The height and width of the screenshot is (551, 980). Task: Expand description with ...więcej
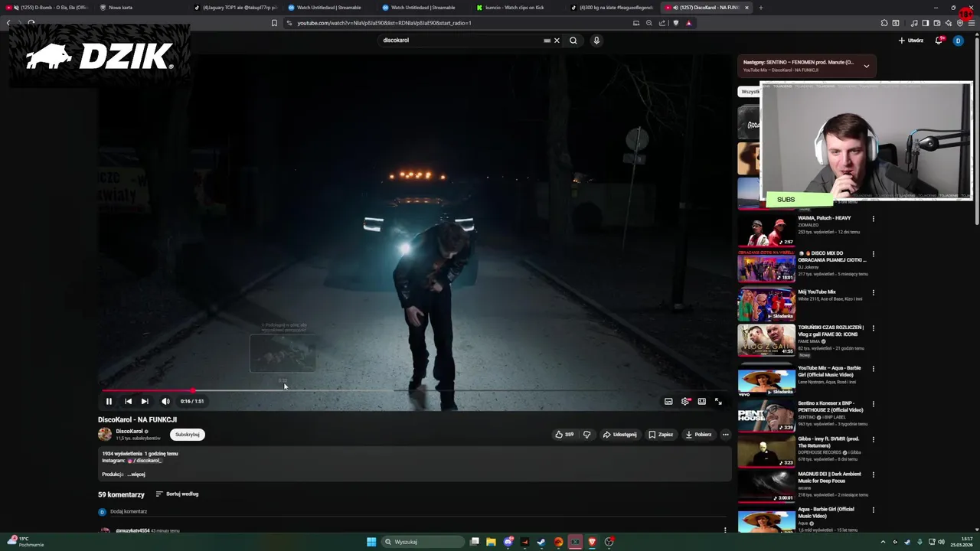pos(136,474)
